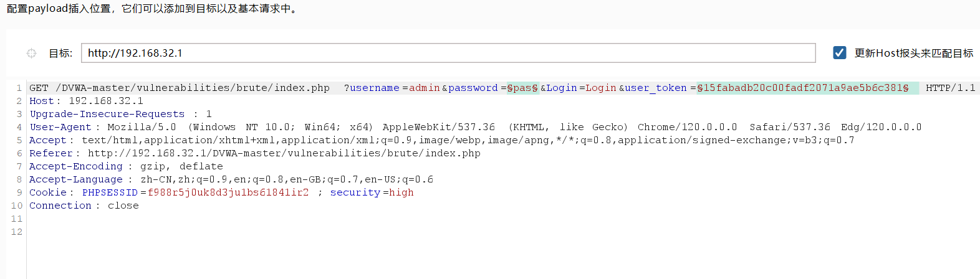Click line number 12 in the gutter
This screenshot has width=980, height=279.
pos(16,232)
